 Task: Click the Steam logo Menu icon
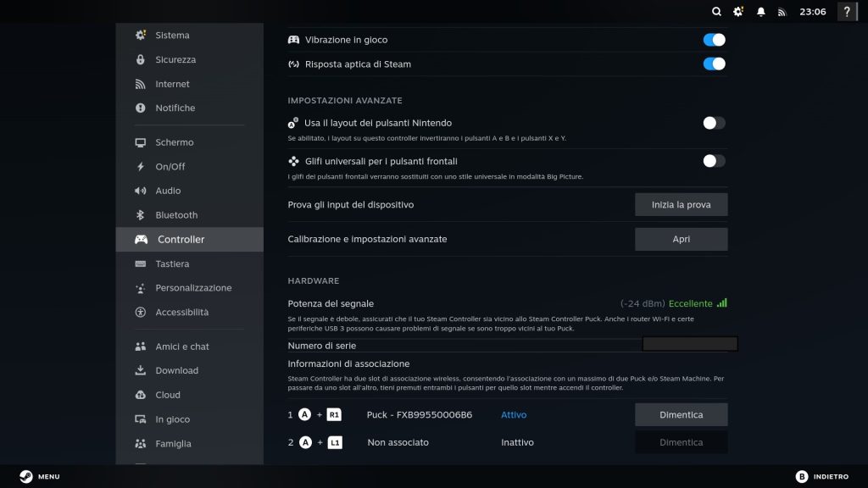(x=26, y=476)
